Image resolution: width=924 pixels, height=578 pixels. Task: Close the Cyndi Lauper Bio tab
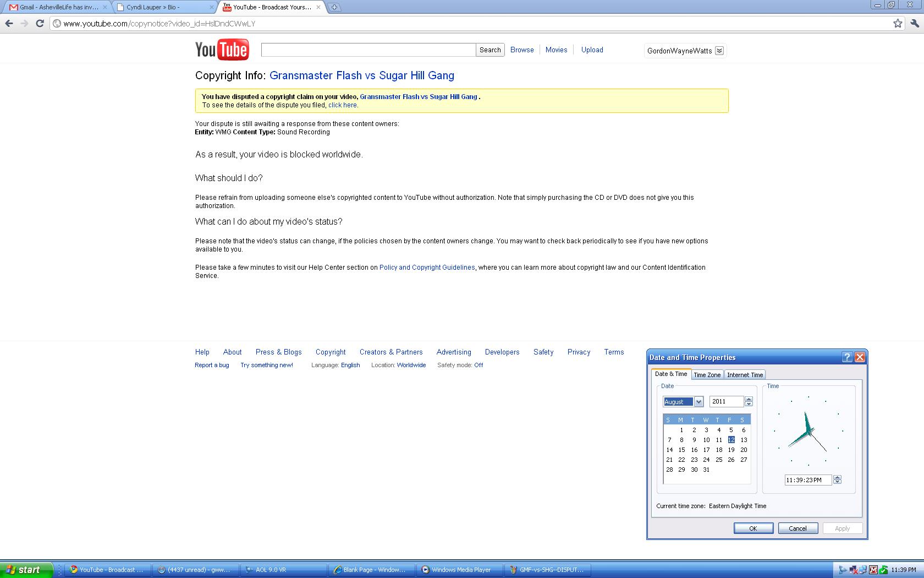[212, 7]
